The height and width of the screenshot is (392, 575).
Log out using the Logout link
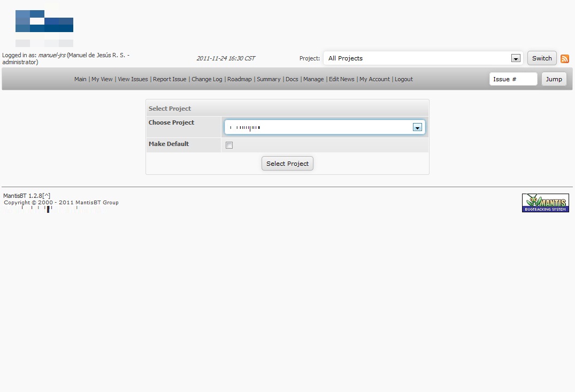pyautogui.click(x=403, y=79)
